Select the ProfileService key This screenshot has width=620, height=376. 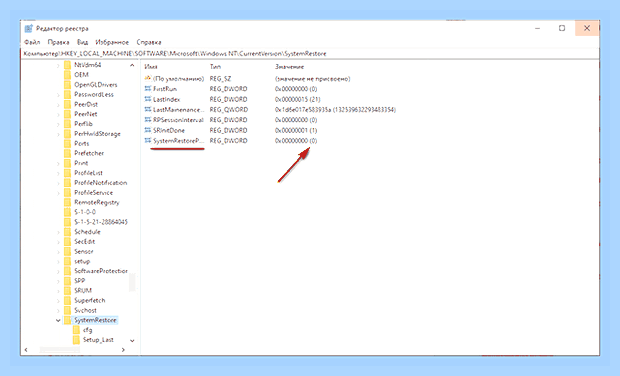(93, 193)
